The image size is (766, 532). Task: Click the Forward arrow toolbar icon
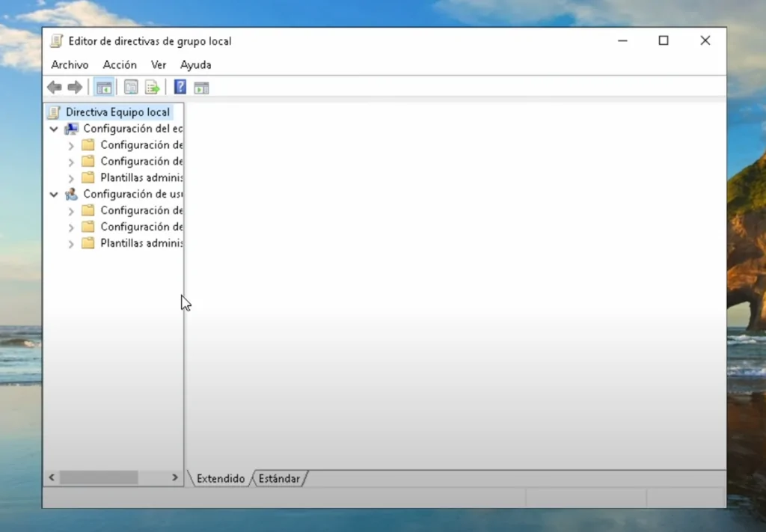pyautogui.click(x=75, y=88)
